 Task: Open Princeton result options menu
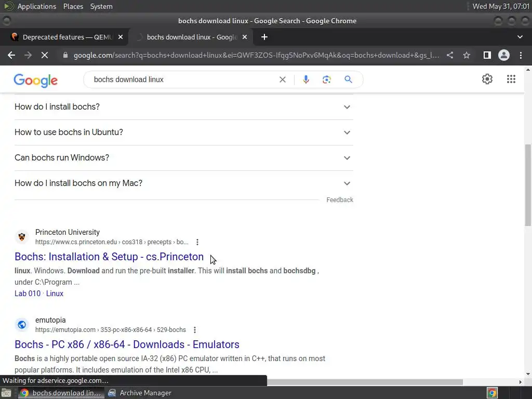pyautogui.click(x=197, y=242)
